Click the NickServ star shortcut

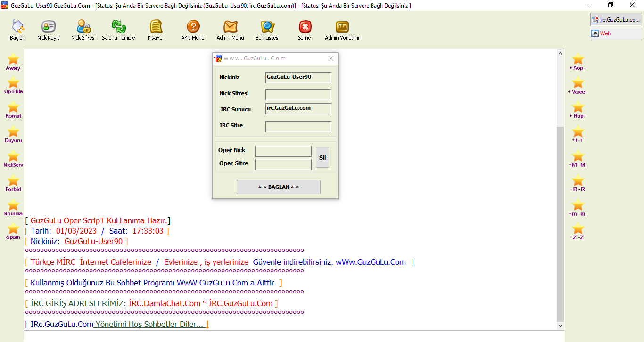pyautogui.click(x=13, y=159)
